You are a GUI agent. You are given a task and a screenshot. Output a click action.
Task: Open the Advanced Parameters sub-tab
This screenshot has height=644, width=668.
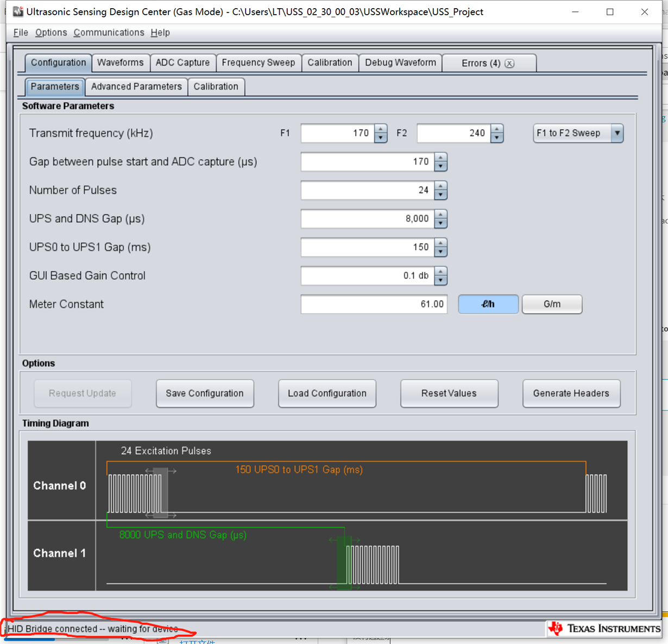click(x=136, y=87)
